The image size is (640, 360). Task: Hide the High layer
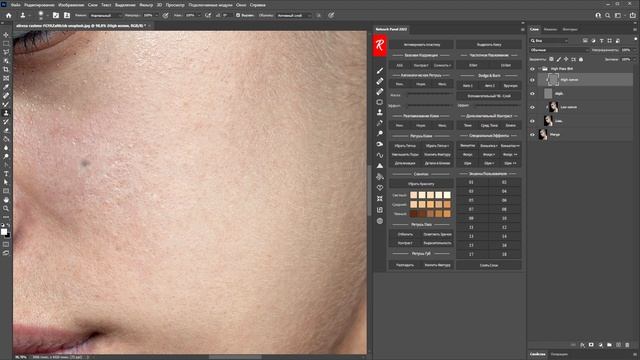[532, 93]
